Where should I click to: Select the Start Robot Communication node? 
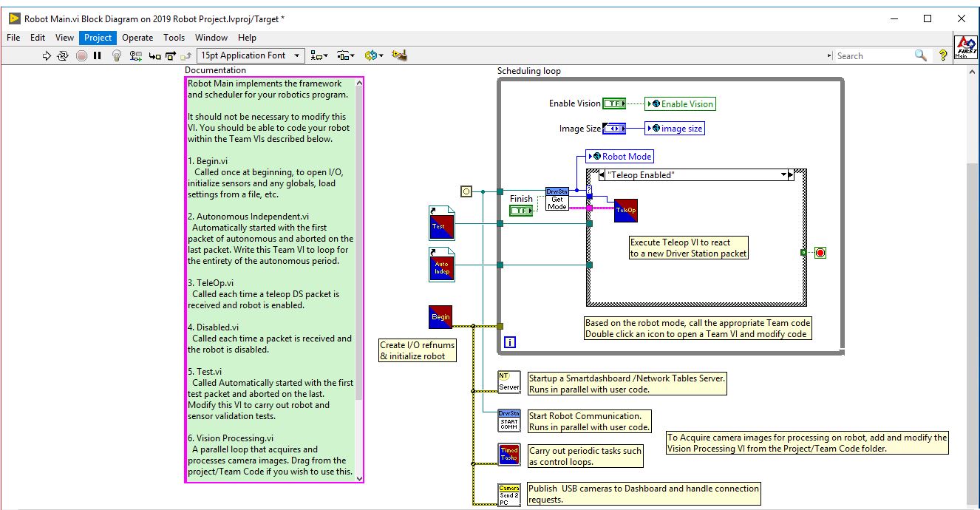tap(510, 420)
